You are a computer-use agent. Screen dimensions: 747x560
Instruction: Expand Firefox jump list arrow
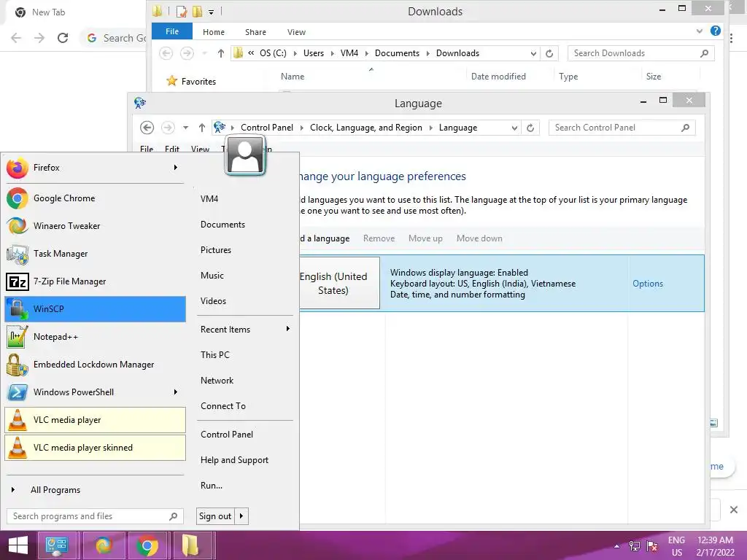click(176, 168)
